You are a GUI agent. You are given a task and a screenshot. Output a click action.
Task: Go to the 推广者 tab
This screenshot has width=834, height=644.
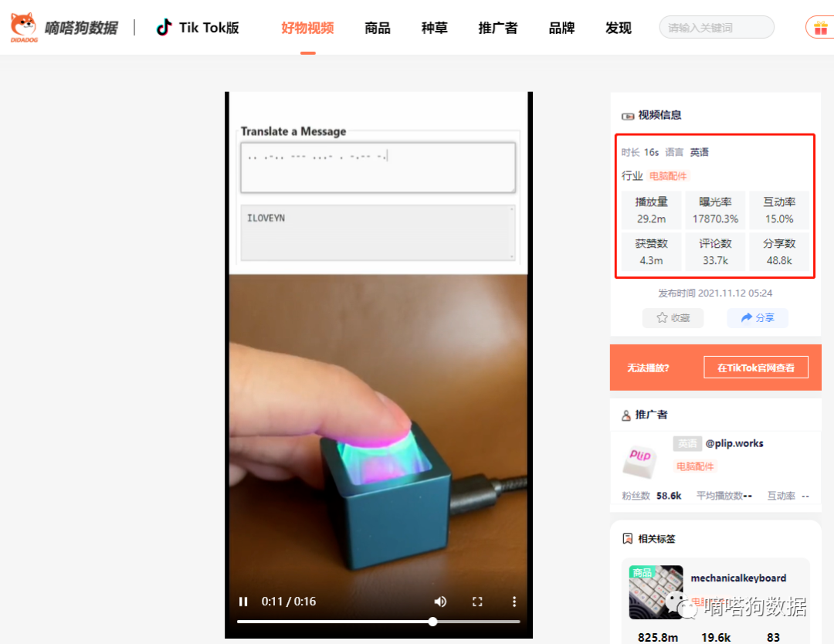click(498, 29)
